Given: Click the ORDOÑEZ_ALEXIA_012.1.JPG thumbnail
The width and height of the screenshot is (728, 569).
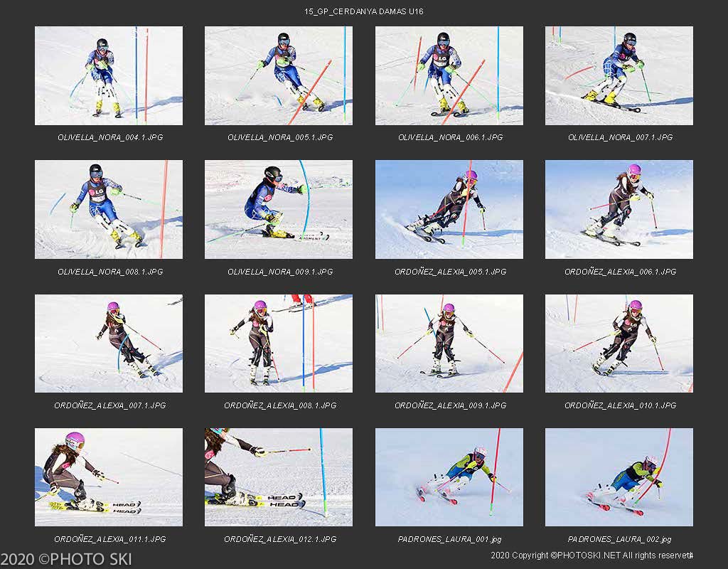Looking at the screenshot, I should (279, 477).
